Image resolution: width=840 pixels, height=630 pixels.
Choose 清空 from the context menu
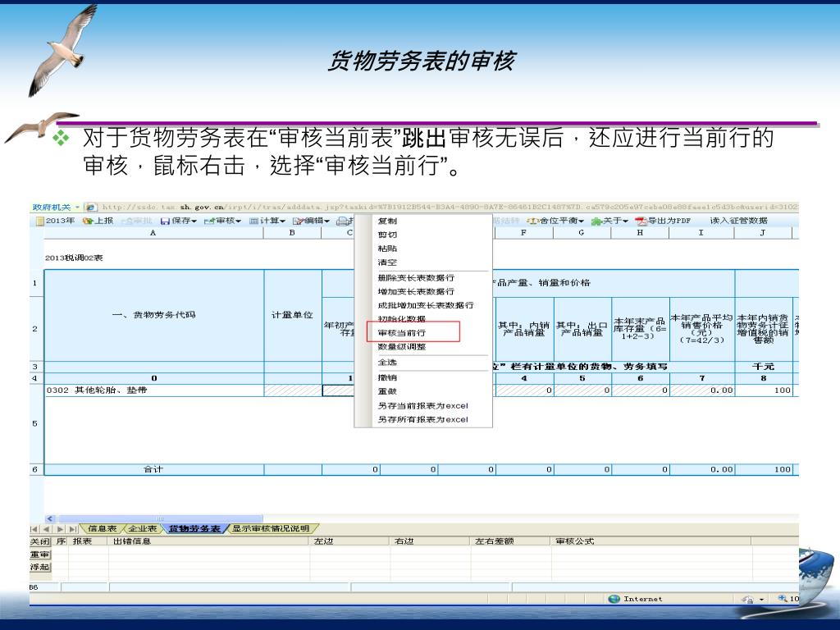387,262
